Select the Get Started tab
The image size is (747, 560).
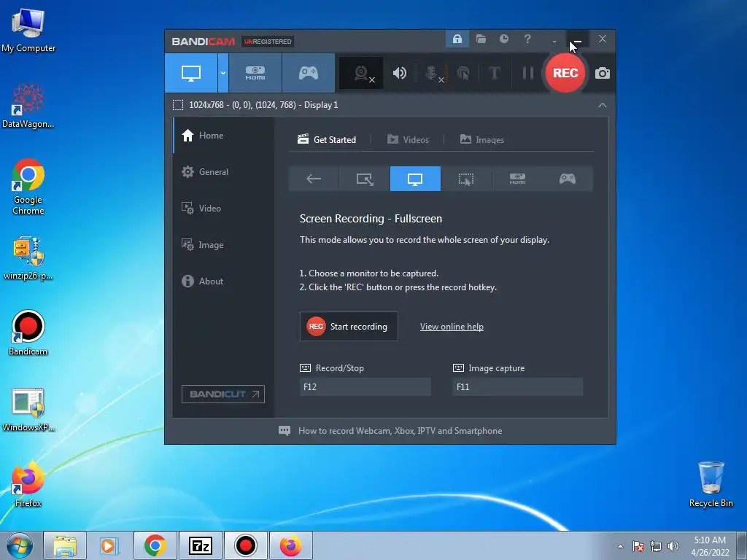point(327,139)
